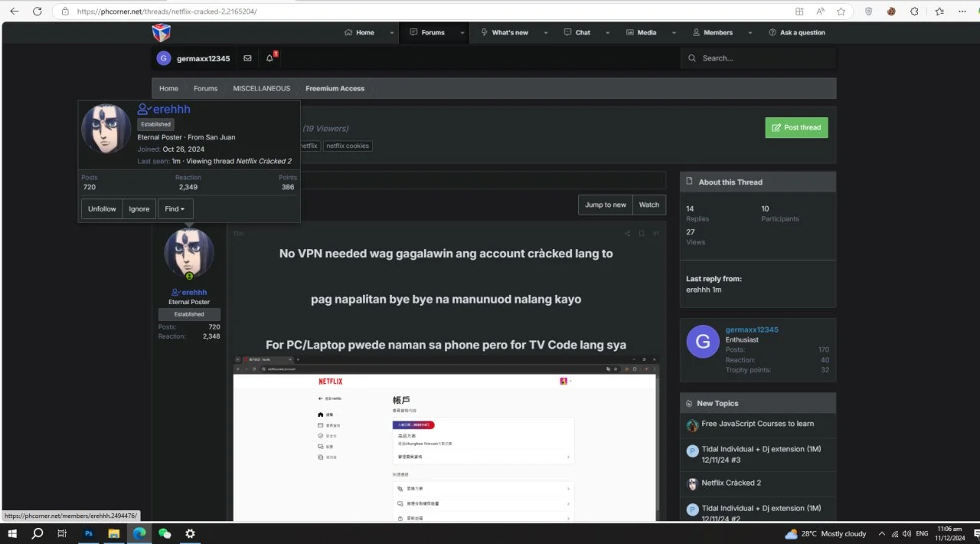Viewport: 980px width, 544px height.
Task: Click the Forums breadcrumb link
Action: click(205, 89)
